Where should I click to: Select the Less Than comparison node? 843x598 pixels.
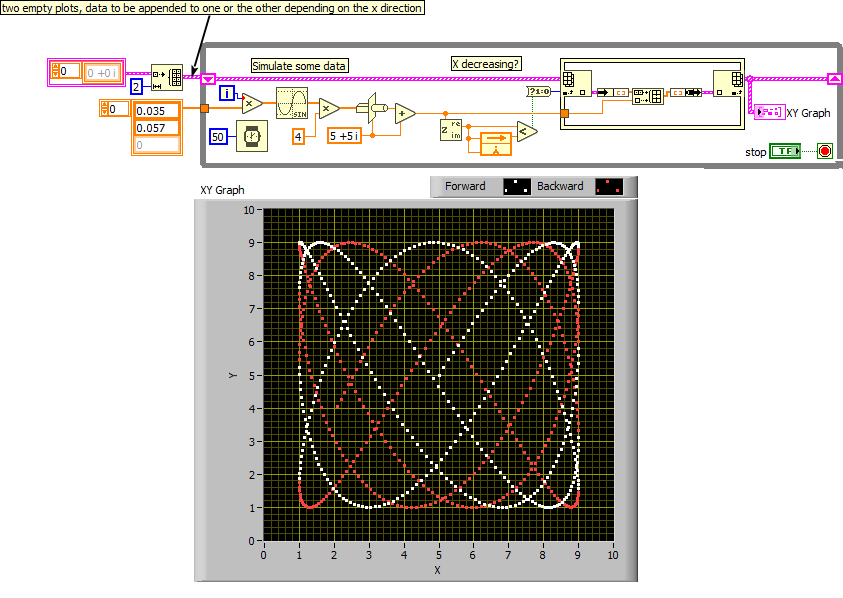coord(526,131)
